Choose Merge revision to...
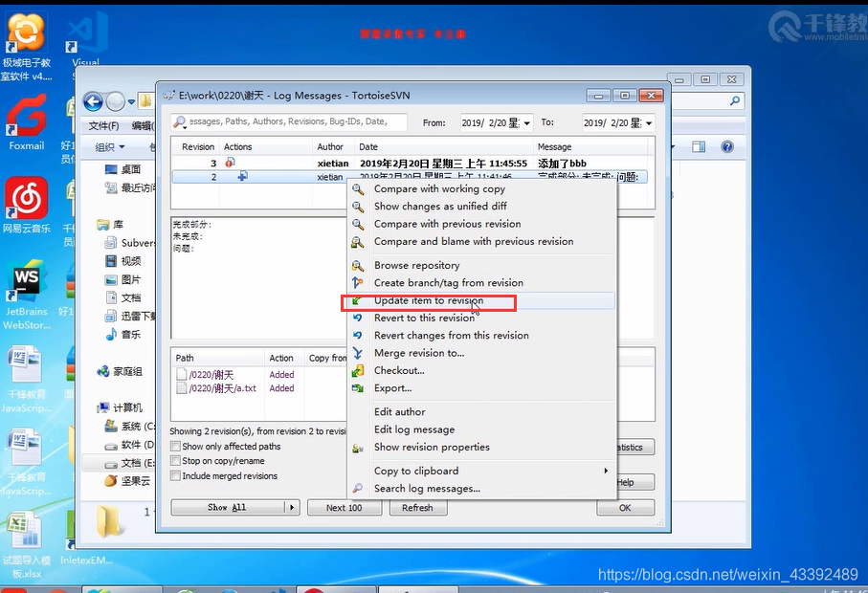The height and width of the screenshot is (593, 868). click(419, 353)
